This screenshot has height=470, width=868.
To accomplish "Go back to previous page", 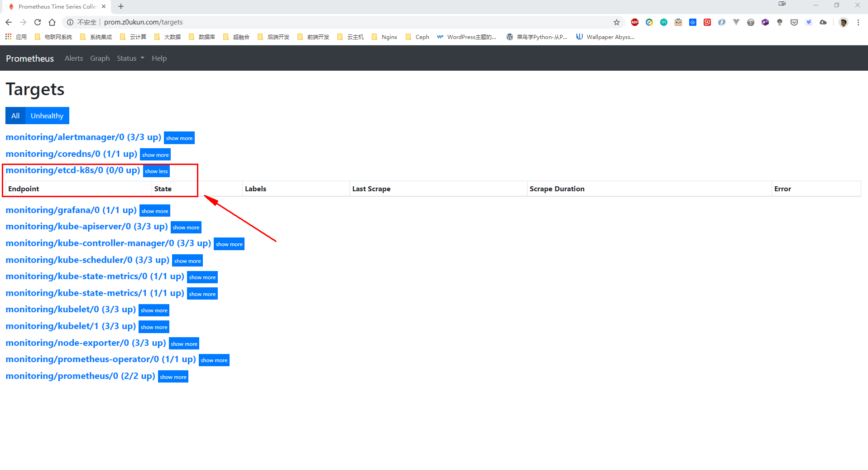I will coord(9,22).
